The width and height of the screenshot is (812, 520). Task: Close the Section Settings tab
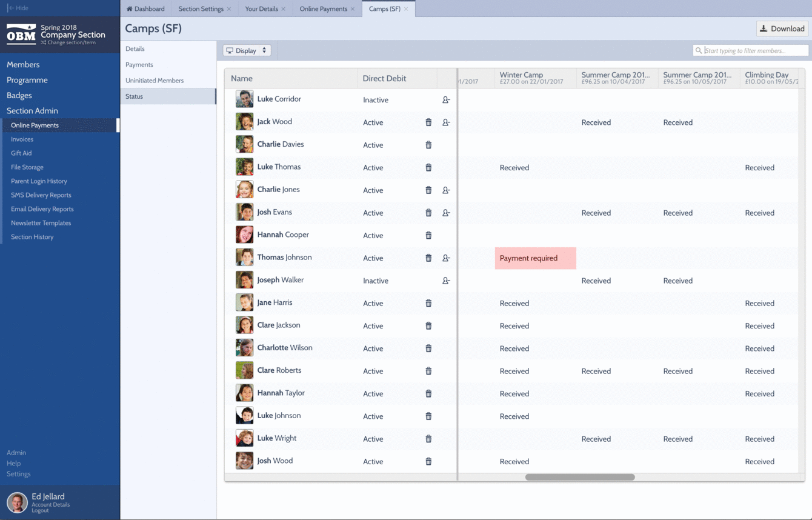[228, 9]
